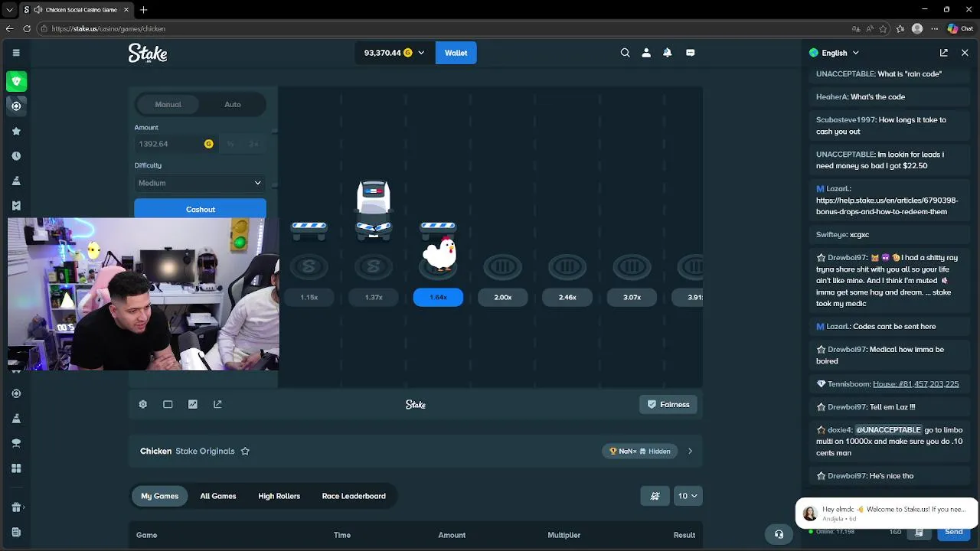Toggle theatre mode rectangle icon
Image resolution: width=980 pixels, height=551 pixels.
168,404
